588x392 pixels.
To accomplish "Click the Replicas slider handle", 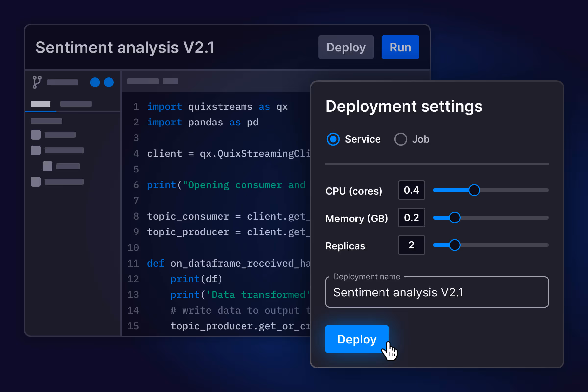I will click(454, 245).
